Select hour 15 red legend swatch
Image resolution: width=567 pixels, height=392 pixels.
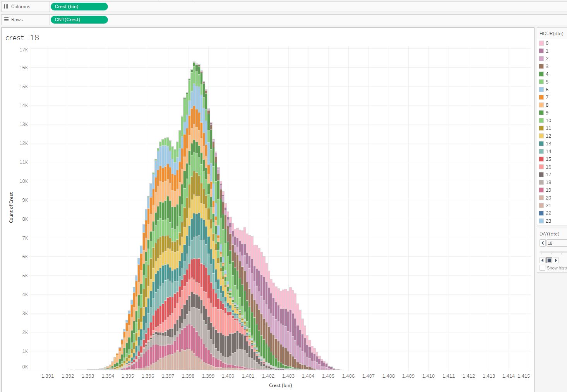click(541, 159)
